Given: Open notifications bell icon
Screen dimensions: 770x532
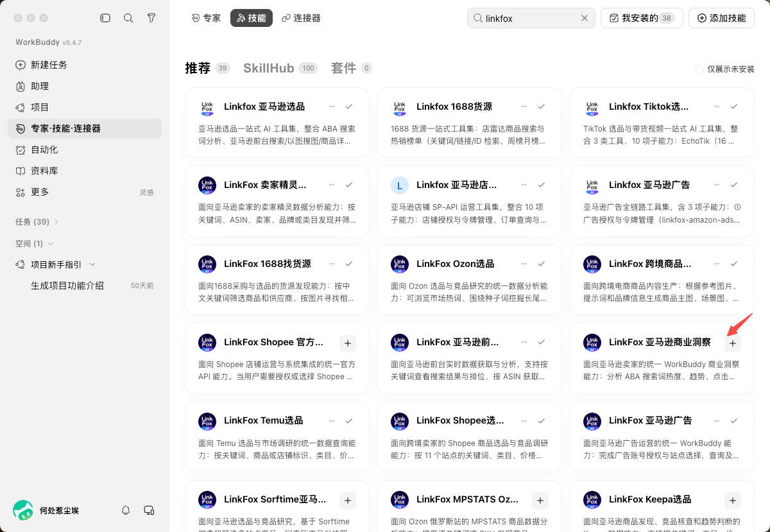Looking at the screenshot, I should (126, 510).
